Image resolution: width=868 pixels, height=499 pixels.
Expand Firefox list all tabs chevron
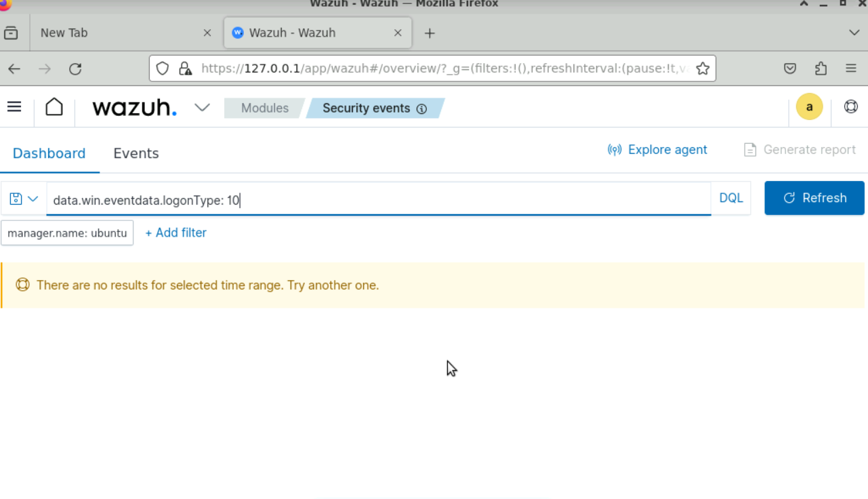(854, 33)
